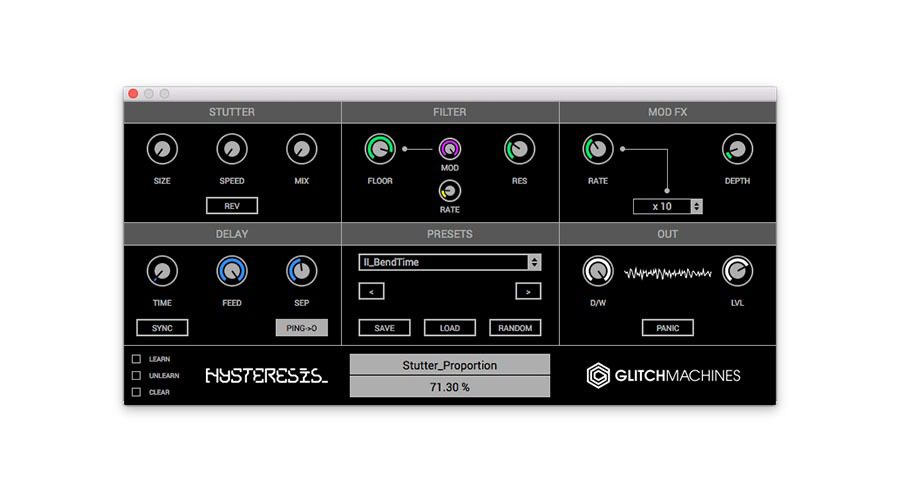Click the DELAY section header
900x500 pixels.
click(x=232, y=234)
